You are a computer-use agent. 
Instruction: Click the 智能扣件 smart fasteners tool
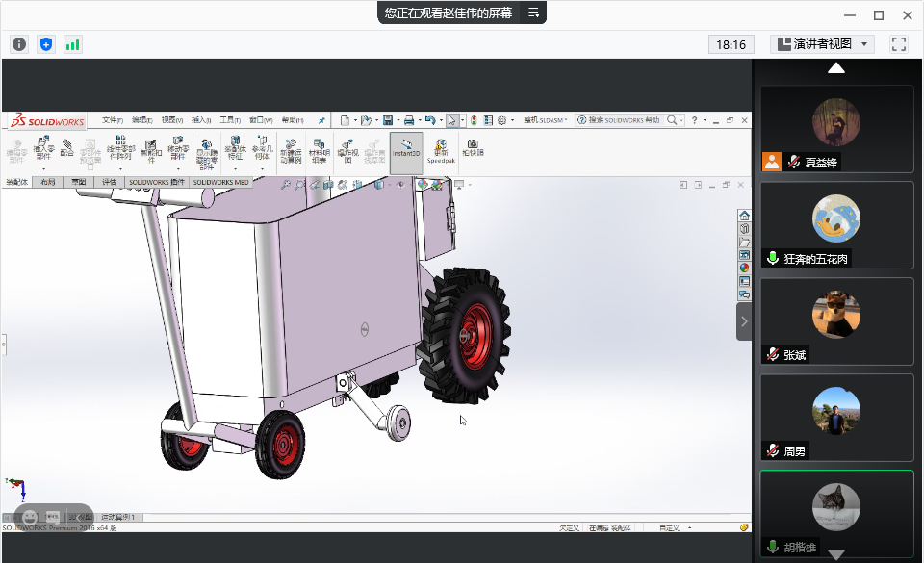coord(150,151)
